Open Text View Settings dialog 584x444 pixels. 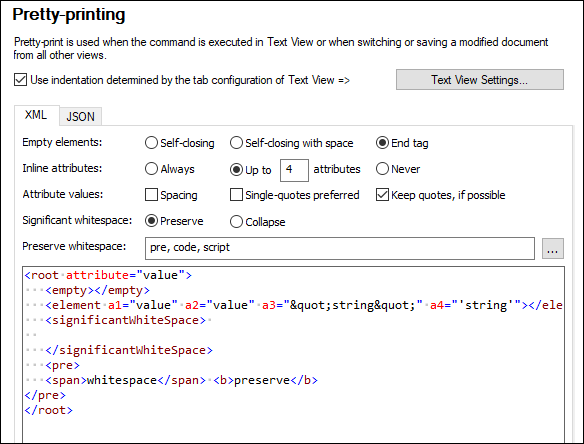point(480,80)
